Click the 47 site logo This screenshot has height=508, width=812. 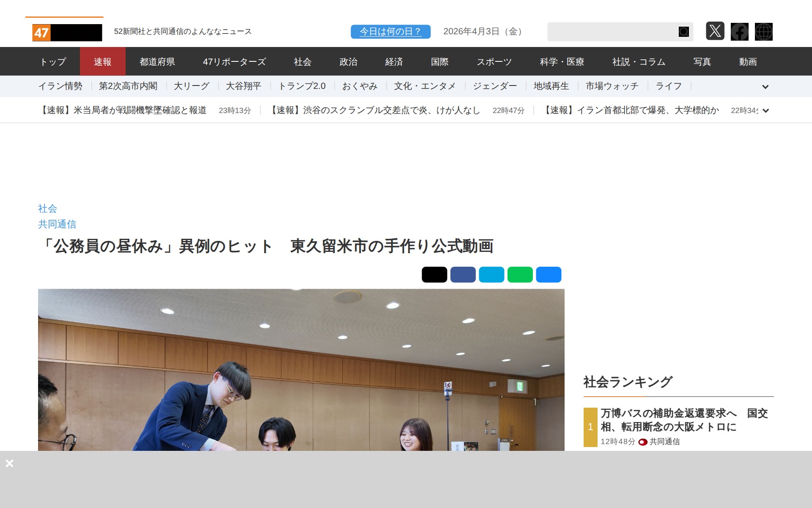pos(67,33)
